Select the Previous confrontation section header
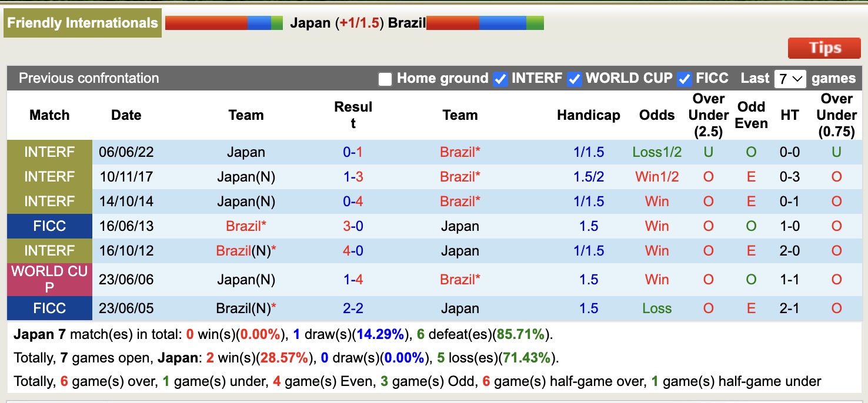Image resolution: width=868 pixels, height=403 pixels. pyautogui.click(x=89, y=78)
